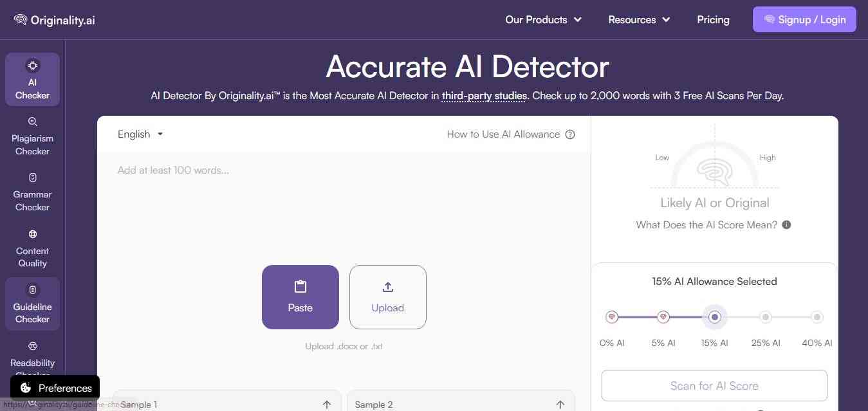The width and height of the screenshot is (868, 411).
Task: Click the Sample 1 arrow icon
Action: (327, 405)
